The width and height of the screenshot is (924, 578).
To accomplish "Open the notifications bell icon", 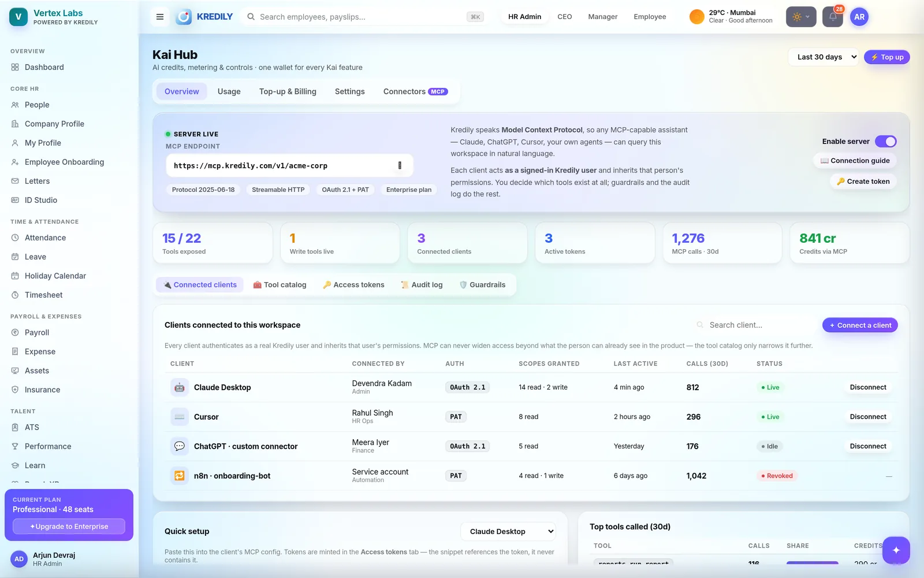I will [833, 17].
